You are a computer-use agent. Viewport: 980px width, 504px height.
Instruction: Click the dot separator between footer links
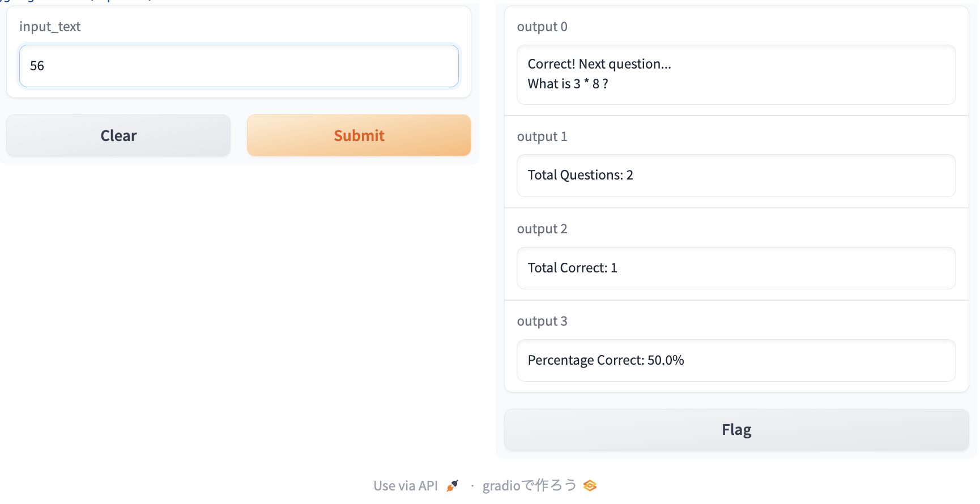click(x=472, y=486)
